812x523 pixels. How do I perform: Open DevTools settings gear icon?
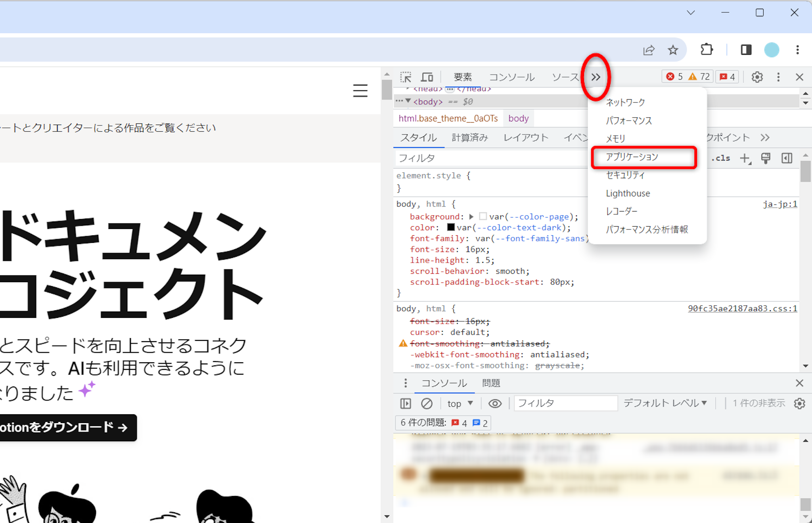pos(757,77)
